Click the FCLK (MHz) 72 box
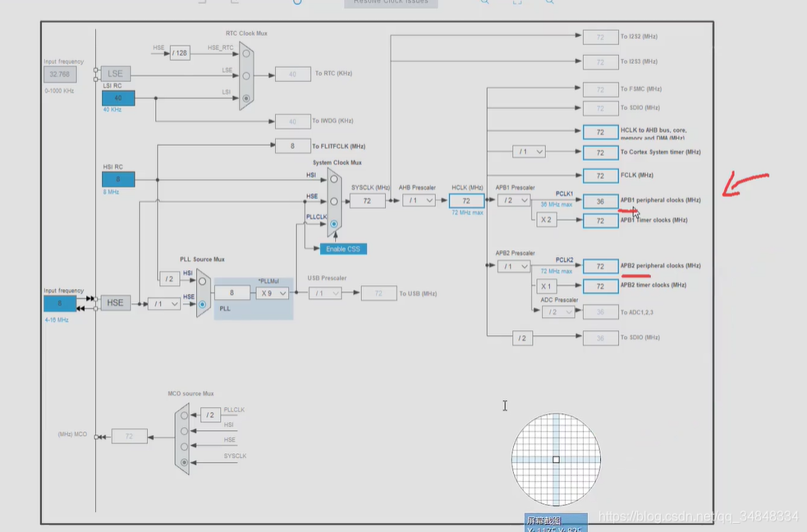 601,176
